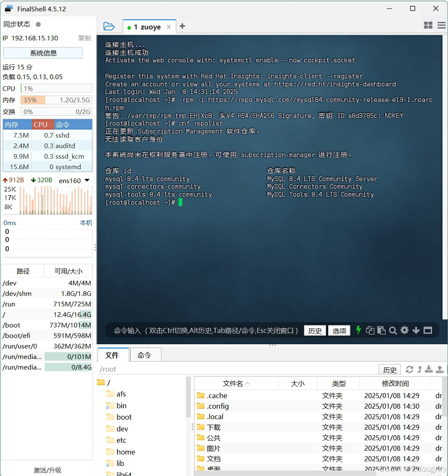The image size is (448, 476).
Task: Select the .config folder row
Action: click(x=319, y=406)
